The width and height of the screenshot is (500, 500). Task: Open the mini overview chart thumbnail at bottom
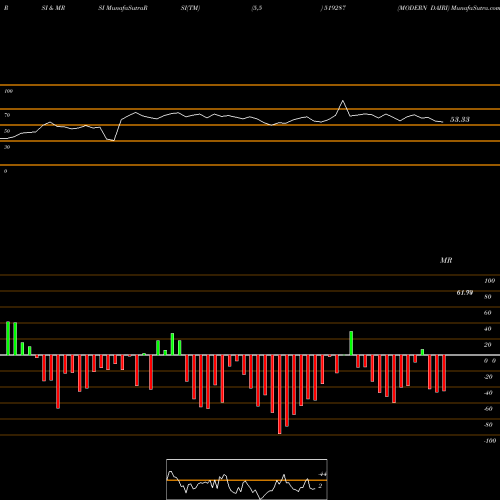click(x=247, y=479)
